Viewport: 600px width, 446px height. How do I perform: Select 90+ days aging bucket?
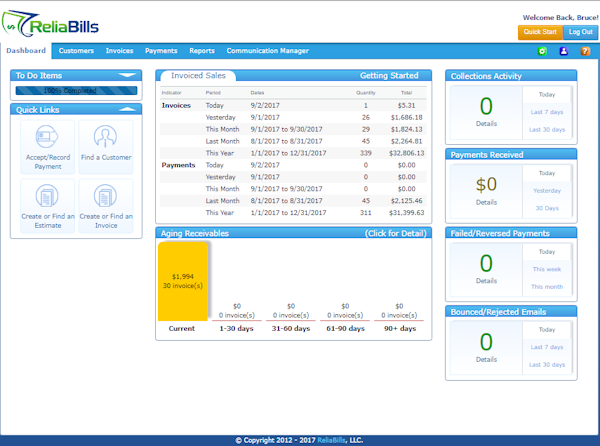click(x=400, y=329)
